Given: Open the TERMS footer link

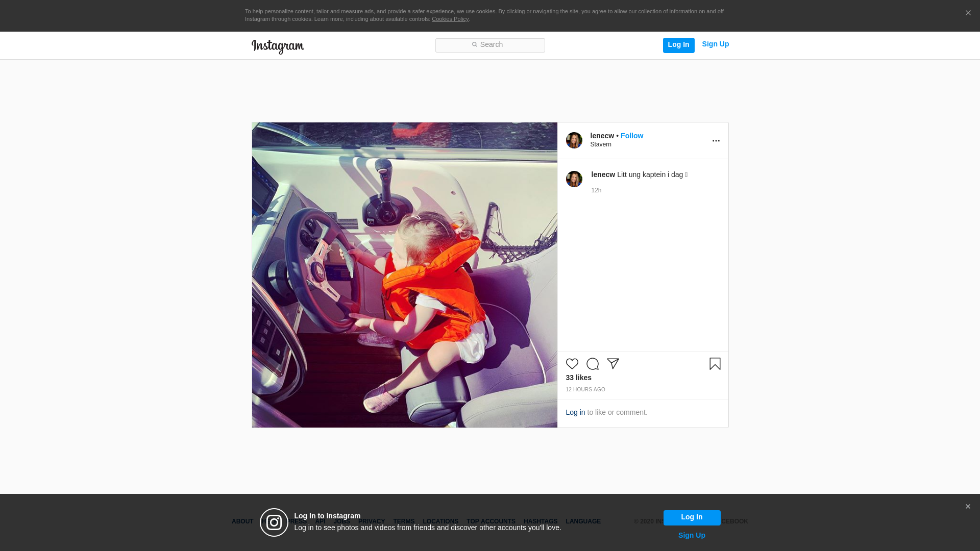Looking at the screenshot, I should click(404, 521).
